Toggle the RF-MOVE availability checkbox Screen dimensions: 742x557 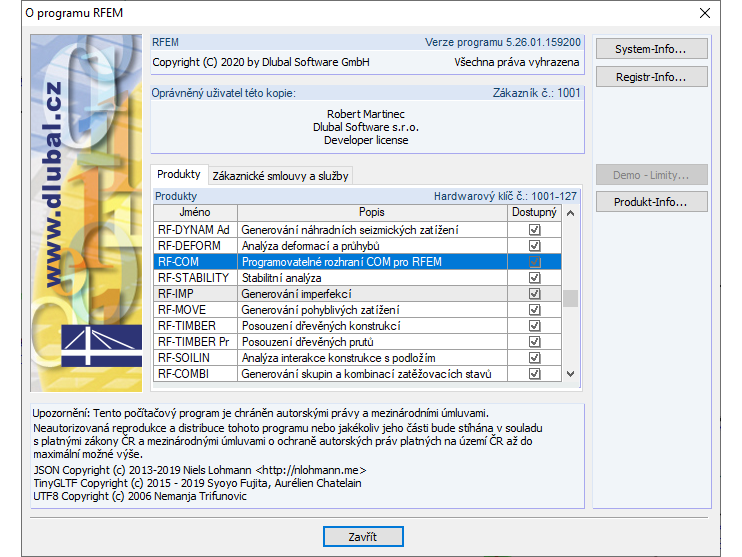534,310
